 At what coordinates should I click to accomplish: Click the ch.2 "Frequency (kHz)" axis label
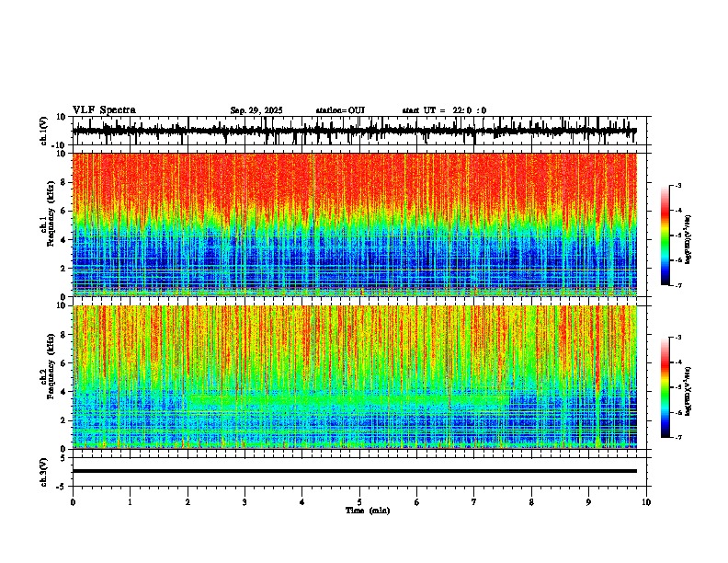pos(51,366)
